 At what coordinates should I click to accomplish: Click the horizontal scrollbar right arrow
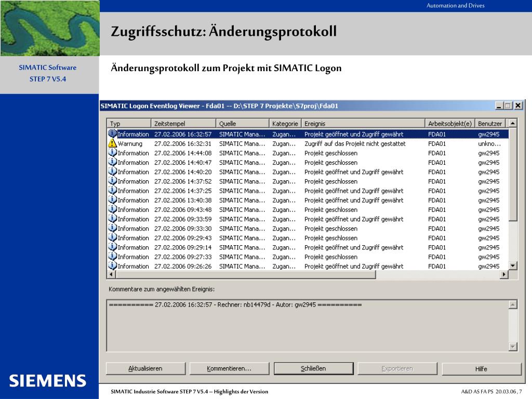click(504, 274)
